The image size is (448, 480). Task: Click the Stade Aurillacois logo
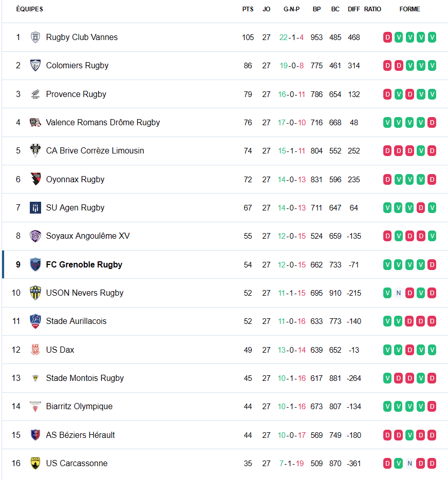click(35, 321)
